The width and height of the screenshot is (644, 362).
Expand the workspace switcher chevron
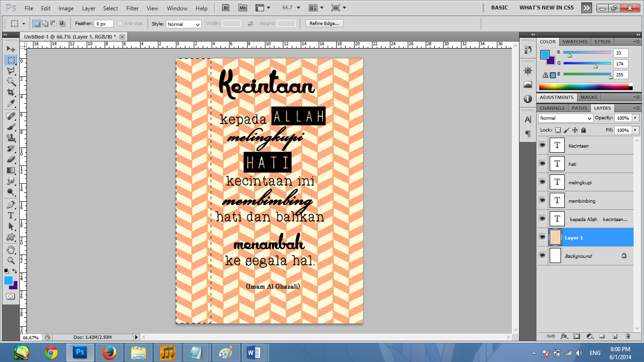[x=586, y=8]
